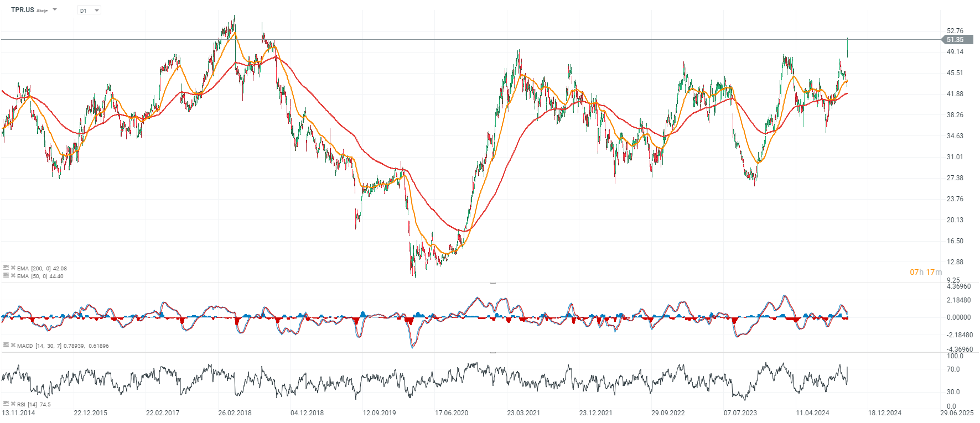Image resolution: width=980 pixels, height=423 pixels.
Task: Click the divider handle above the RSI panel
Action: point(493,352)
